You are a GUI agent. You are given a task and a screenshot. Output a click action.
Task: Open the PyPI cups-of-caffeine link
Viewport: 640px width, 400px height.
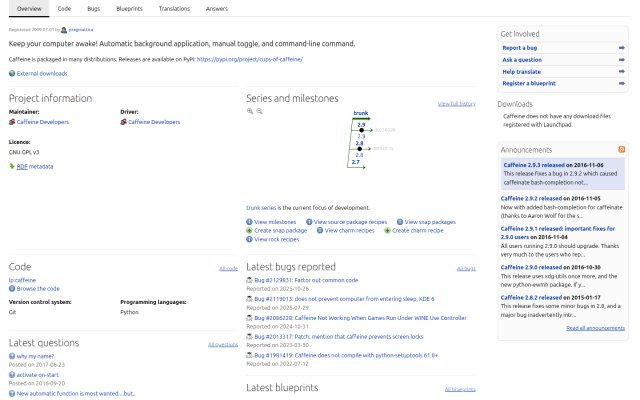click(x=250, y=59)
